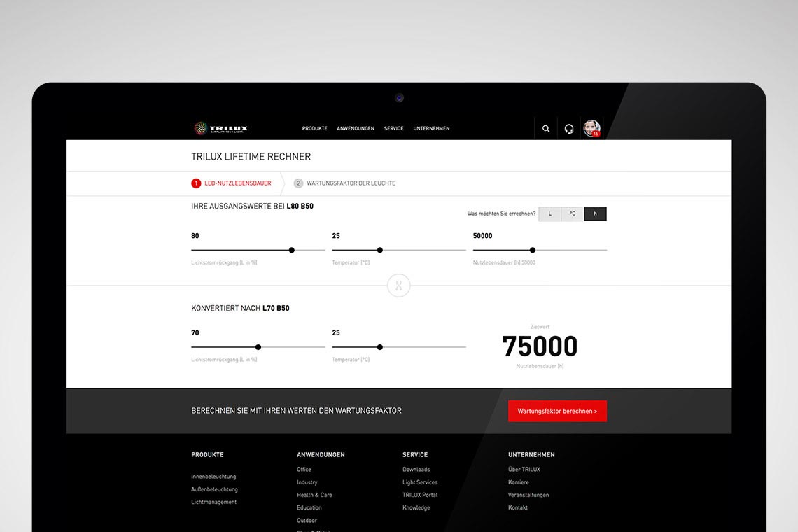
Task: Click Lichtstromrückgang slider handle at 70
Action: point(258,347)
